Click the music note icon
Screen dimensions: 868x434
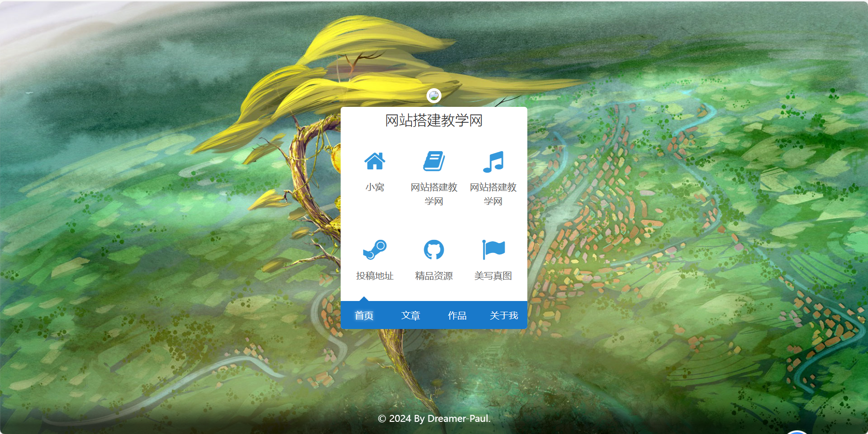[x=493, y=161]
